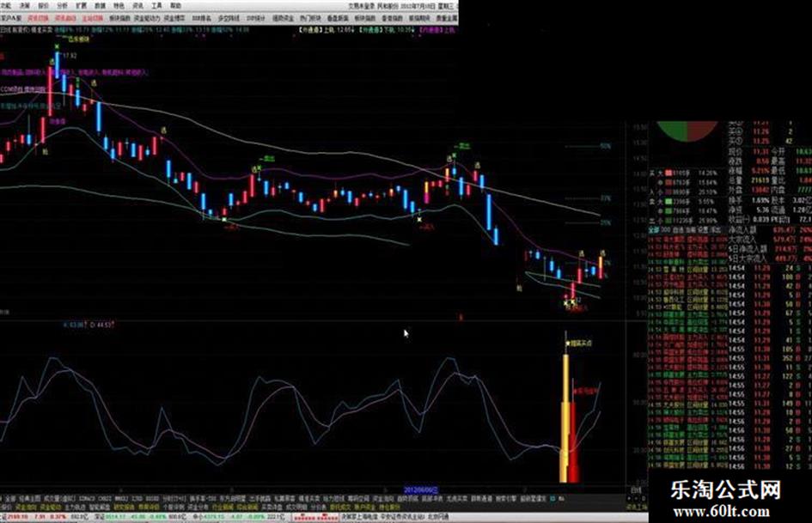Click the 净流入额 row in the quote panel

click(770, 229)
